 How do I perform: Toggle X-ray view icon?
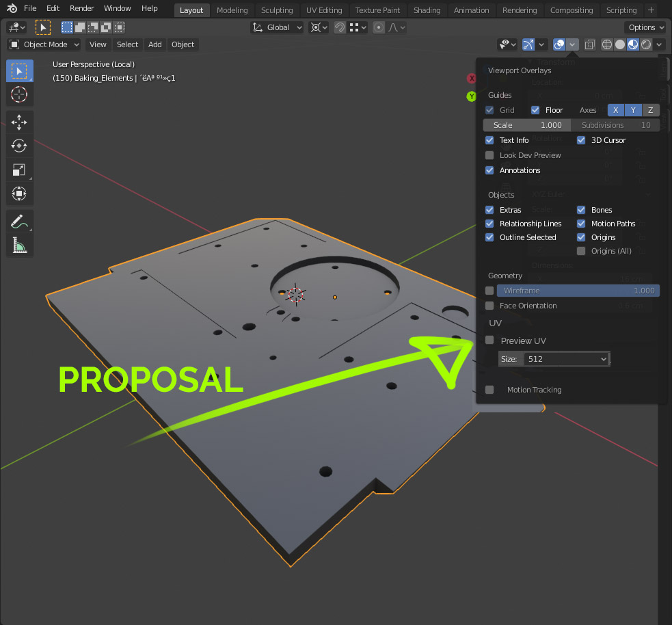pos(590,44)
